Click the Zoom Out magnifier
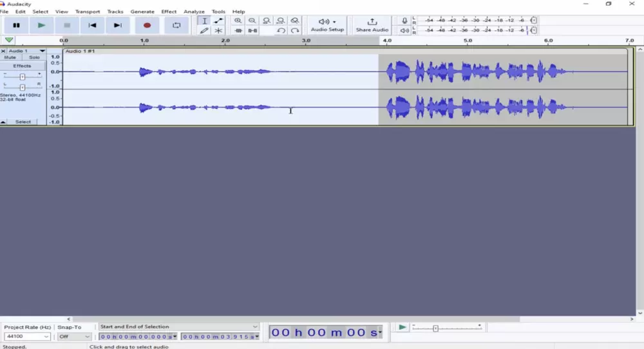 pos(252,21)
